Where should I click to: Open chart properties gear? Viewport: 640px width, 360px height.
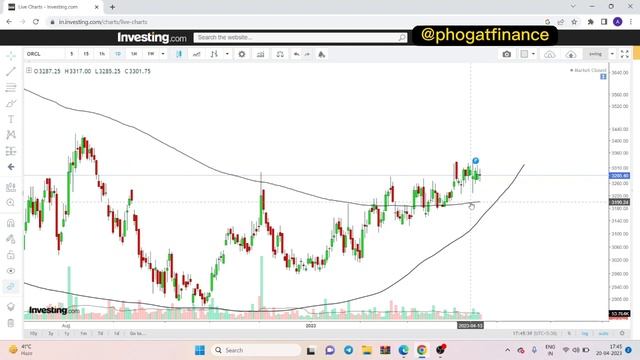242,54
